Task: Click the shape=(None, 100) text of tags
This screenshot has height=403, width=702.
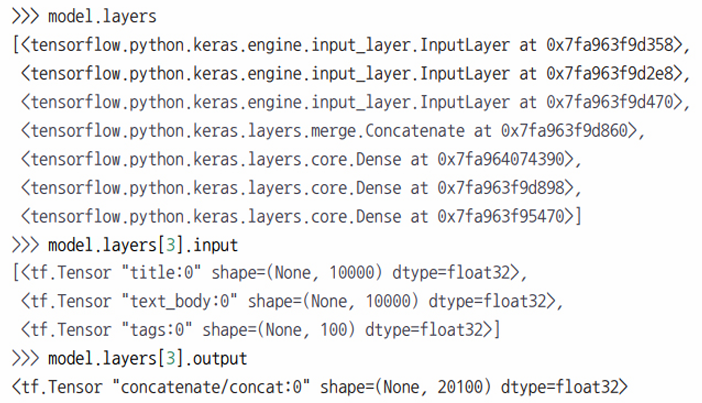Action: (279, 330)
